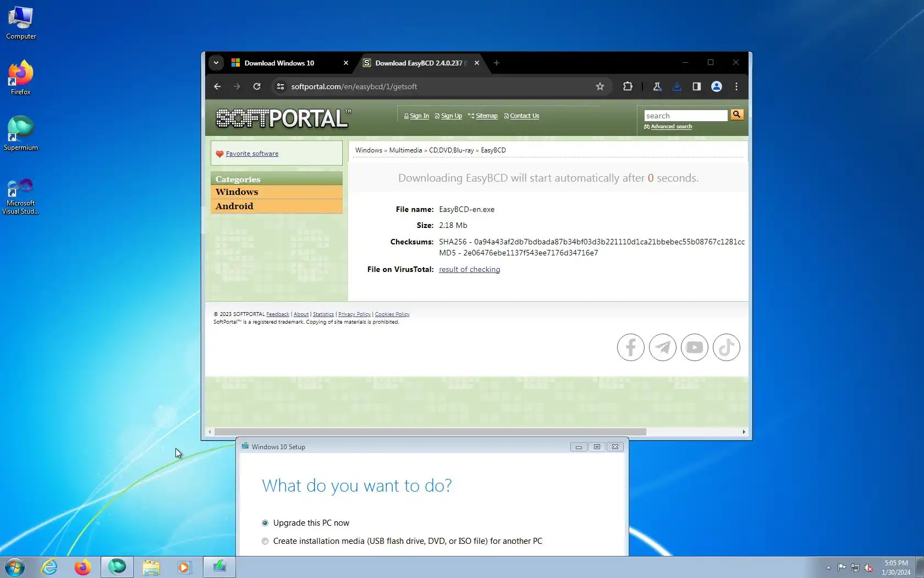Click the Show desktop button
The width and height of the screenshot is (924, 578).
(x=920, y=568)
